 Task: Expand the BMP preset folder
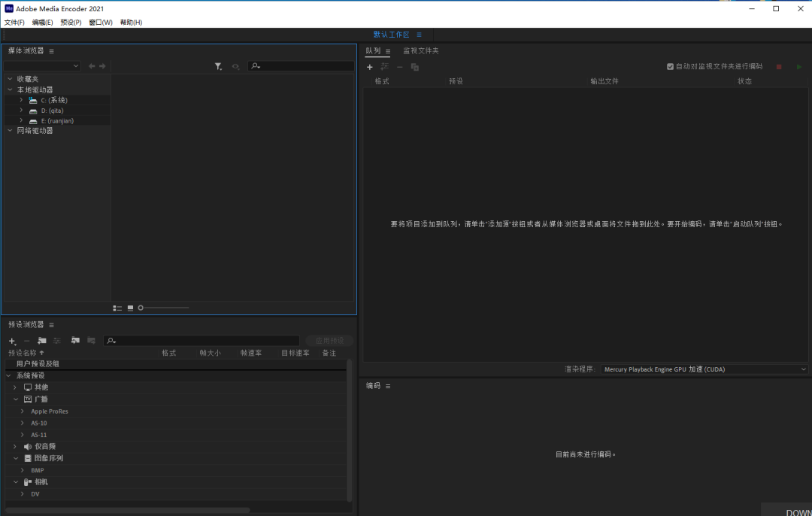click(x=23, y=470)
